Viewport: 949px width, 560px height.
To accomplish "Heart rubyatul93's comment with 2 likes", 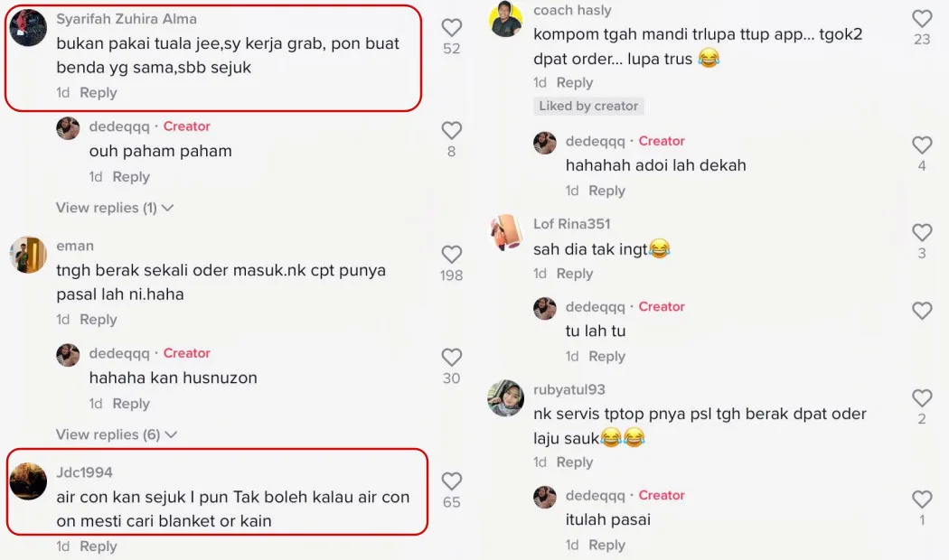I will coord(922,398).
